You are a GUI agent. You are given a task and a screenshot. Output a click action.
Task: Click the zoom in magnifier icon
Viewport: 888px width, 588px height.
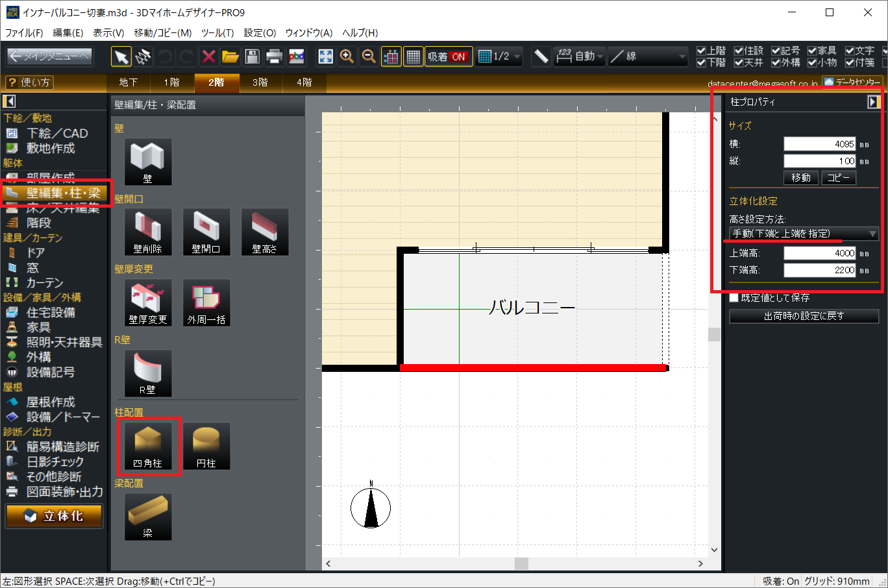tap(347, 56)
